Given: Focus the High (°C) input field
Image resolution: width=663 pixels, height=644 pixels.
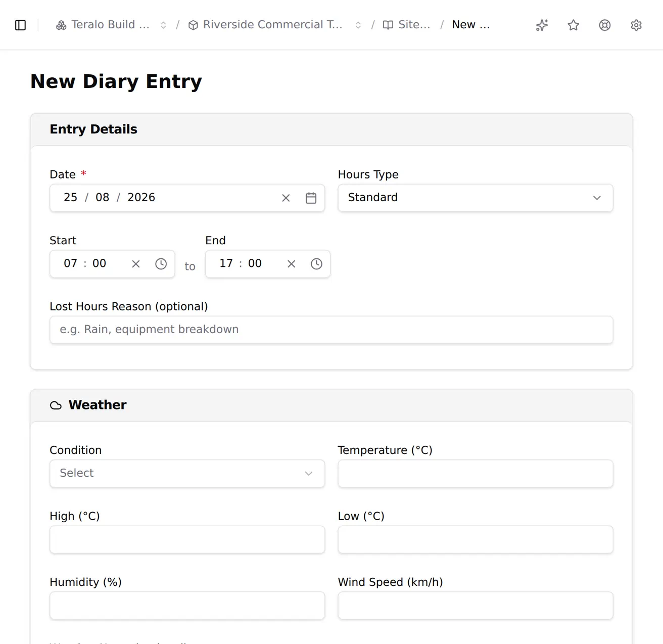Looking at the screenshot, I should coord(187,540).
